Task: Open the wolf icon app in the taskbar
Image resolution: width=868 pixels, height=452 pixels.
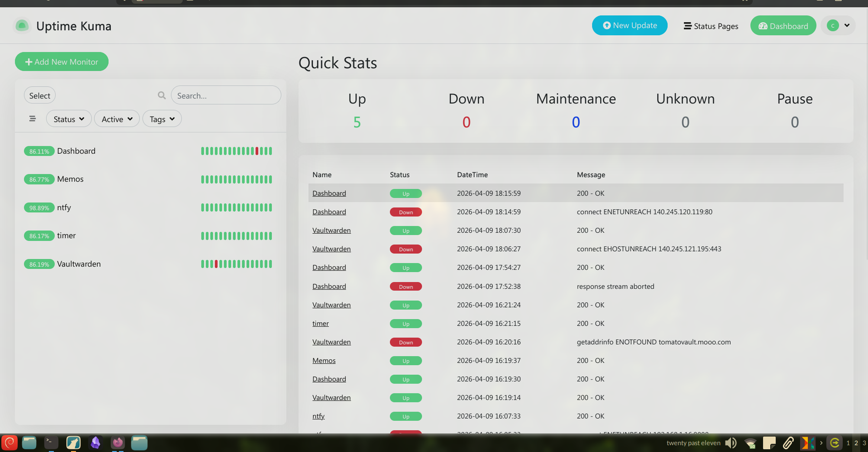Action: coord(73,443)
